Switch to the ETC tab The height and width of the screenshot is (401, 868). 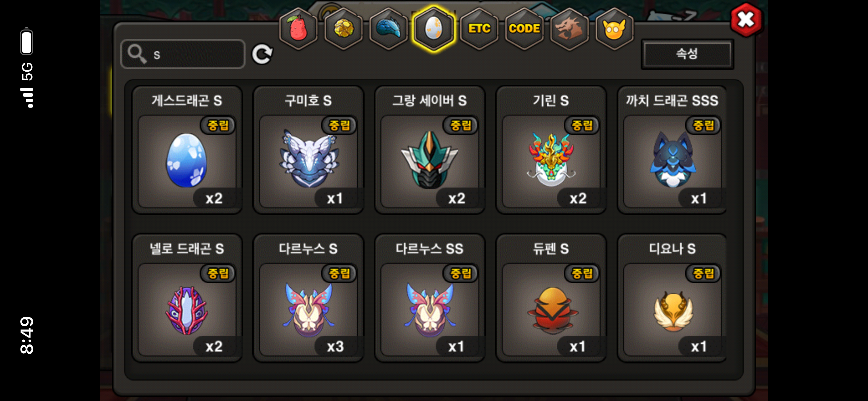coord(479,29)
